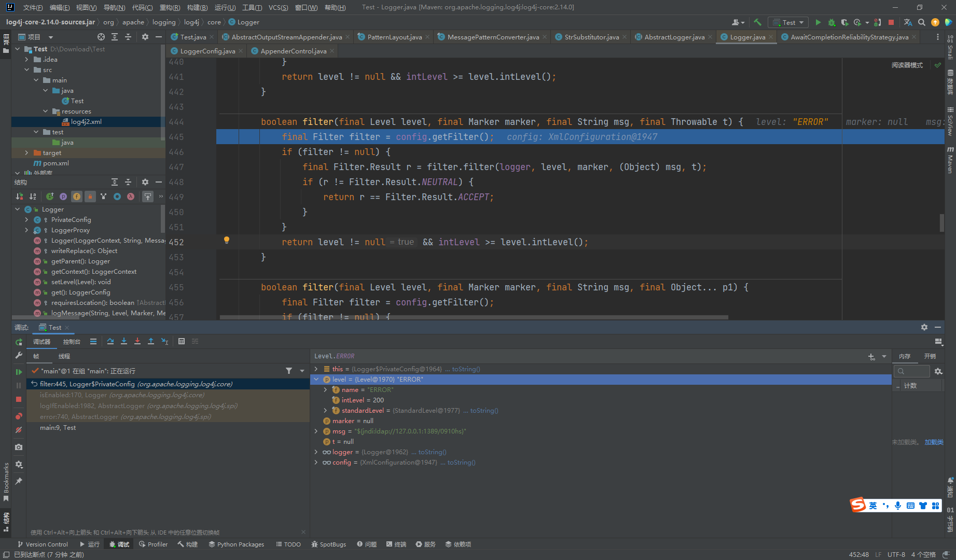Open the Project view selector dropdown arrow
This screenshot has width=956, height=560.
51,37
